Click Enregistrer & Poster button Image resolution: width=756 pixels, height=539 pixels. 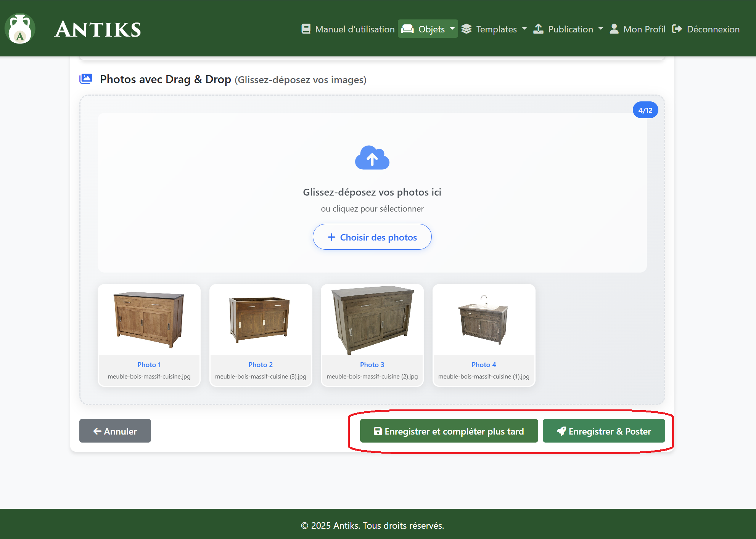point(603,431)
